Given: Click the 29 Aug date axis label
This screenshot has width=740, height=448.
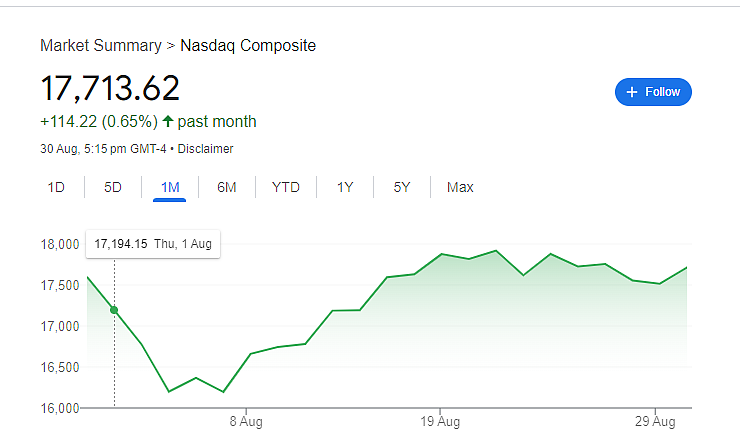Looking at the screenshot, I should [654, 421].
